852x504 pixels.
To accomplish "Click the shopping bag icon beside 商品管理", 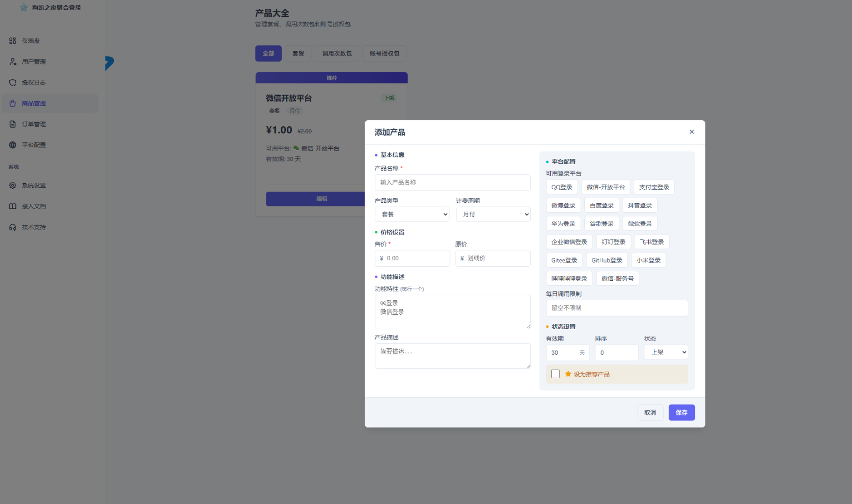I will (13, 104).
